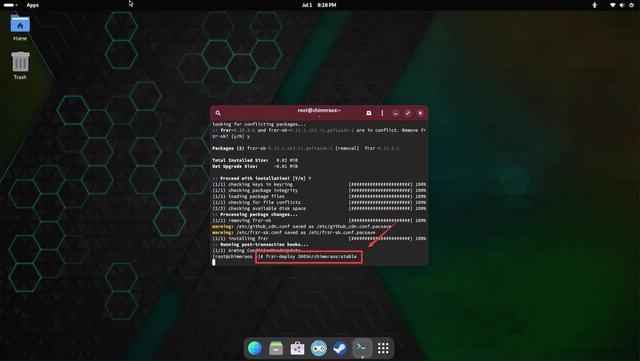640x361 pixels.
Task: Click the 'Packages (2)' summary line
Action: (306, 148)
